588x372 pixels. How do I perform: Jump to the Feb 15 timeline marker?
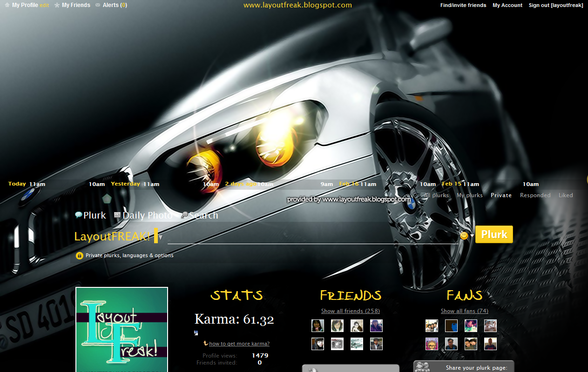click(451, 184)
